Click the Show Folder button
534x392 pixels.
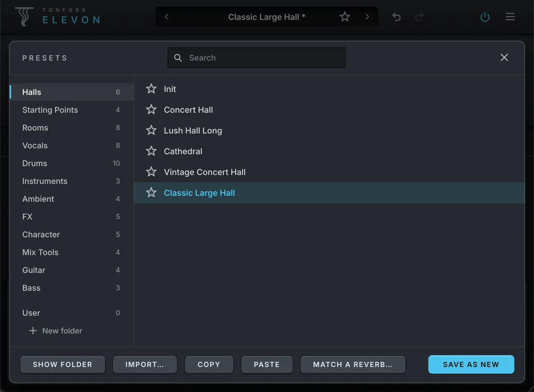click(x=62, y=364)
